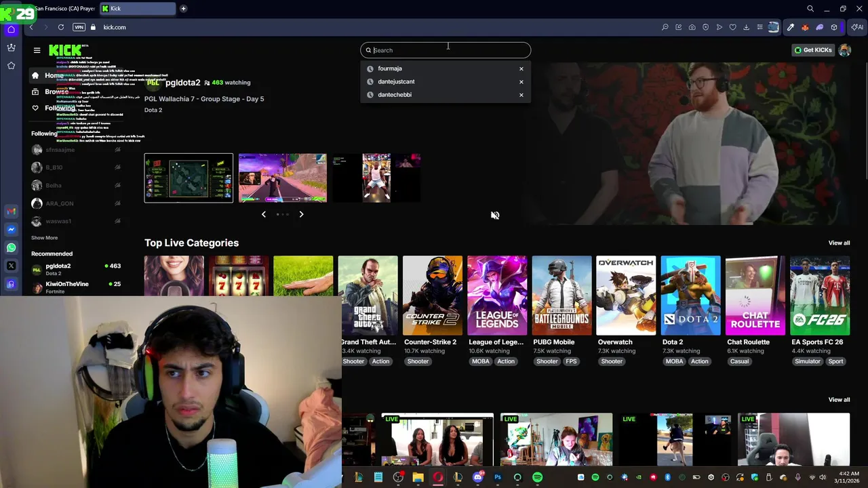This screenshot has height=488, width=868.
Task: Open the browser AI assistant button
Action: [857, 27]
